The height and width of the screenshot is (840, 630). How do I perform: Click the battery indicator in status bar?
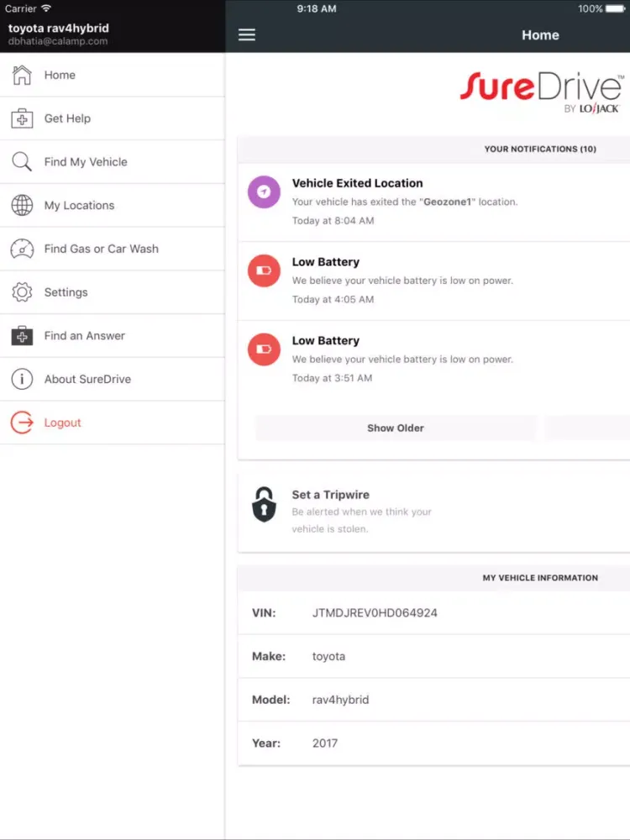tap(616, 8)
